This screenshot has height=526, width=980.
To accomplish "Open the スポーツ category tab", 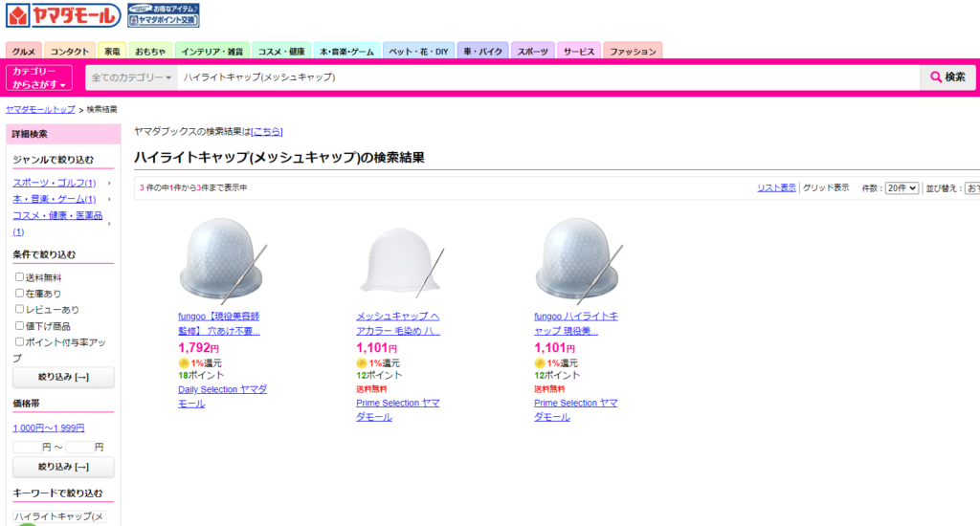I will click(x=532, y=52).
